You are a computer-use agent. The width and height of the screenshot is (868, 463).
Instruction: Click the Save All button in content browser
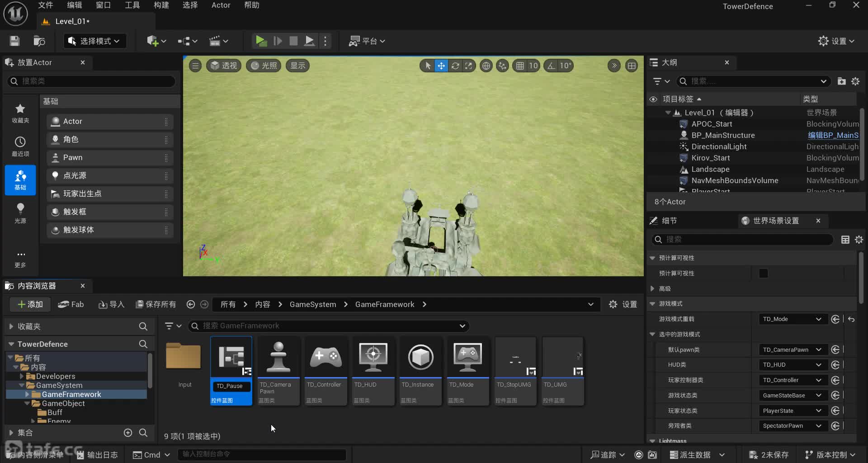[x=156, y=304]
